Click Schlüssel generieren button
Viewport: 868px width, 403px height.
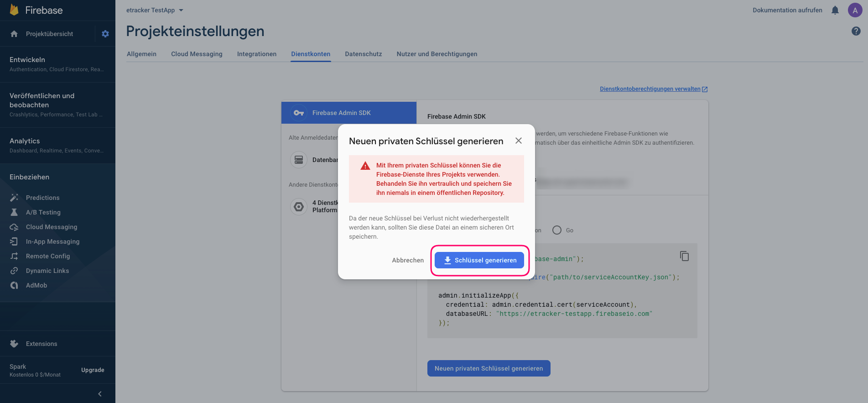pyautogui.click(x=479, y=260)
